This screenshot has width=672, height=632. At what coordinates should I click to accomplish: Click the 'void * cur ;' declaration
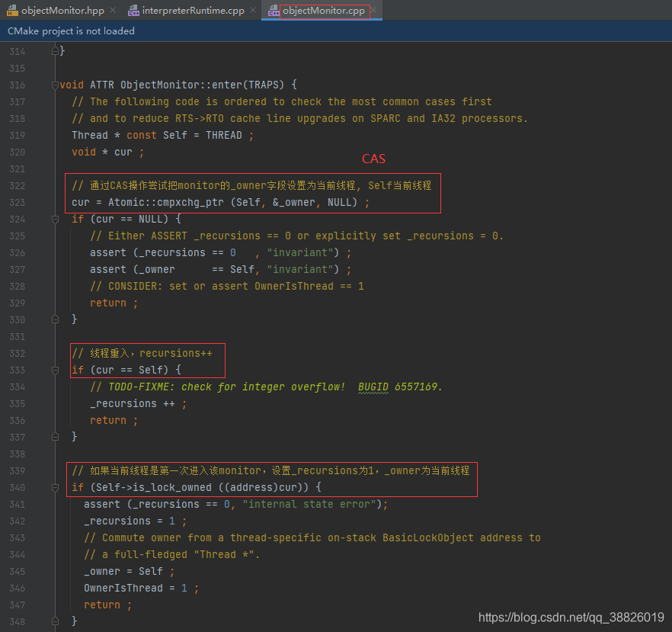[108, 152]
